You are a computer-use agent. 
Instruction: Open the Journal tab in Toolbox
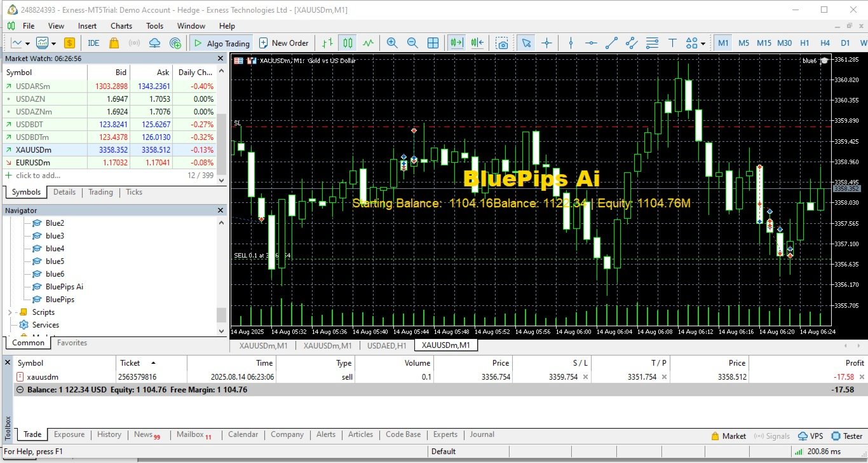(482, 434)
